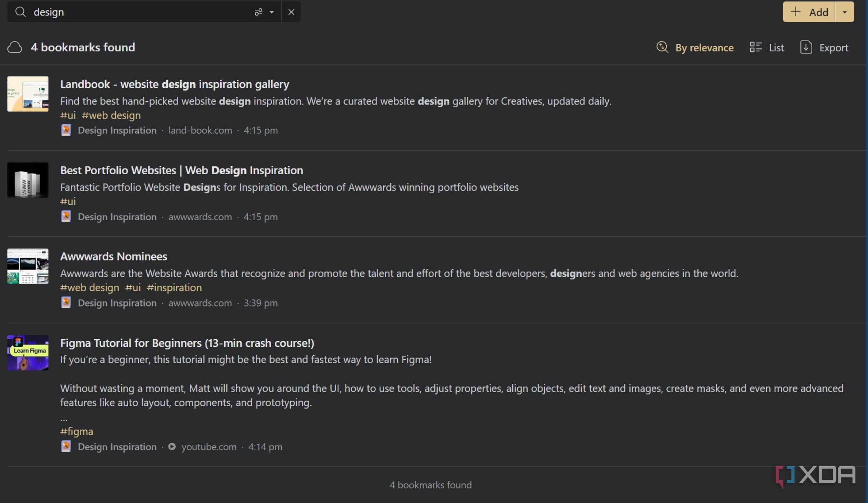Click the sort-by-relevance icon

pyautogui.click(x=662, y=47)
